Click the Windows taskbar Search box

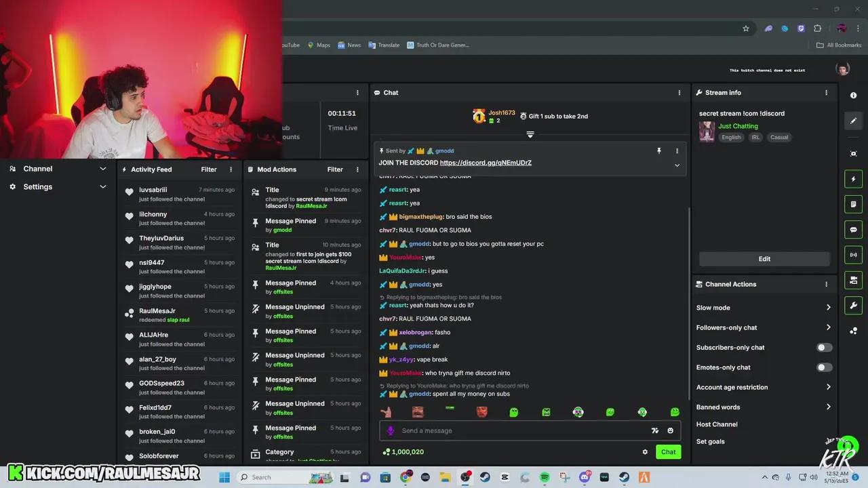pos(285,477)
